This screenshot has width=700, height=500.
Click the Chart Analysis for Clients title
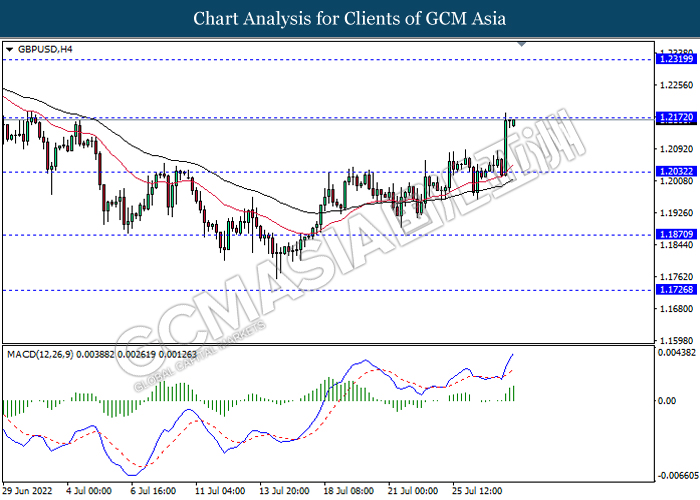[x=350, y=19]
